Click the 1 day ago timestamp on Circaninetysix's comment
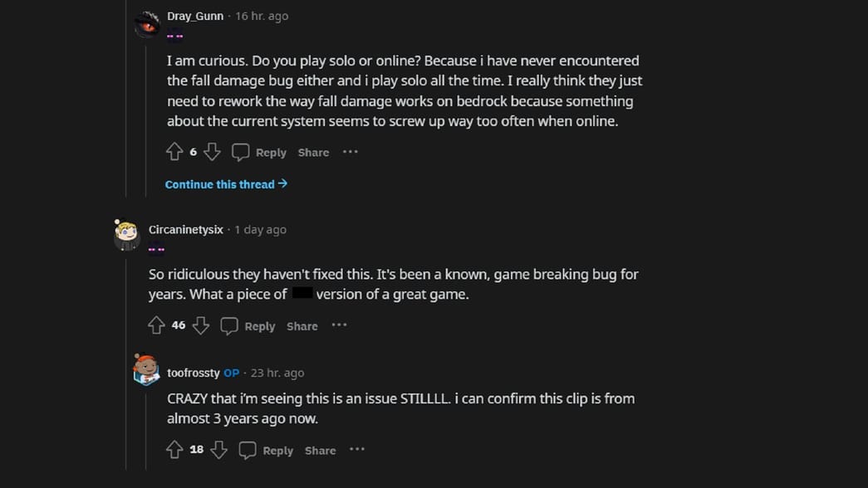This screenshot has height=488, width=868. tap(260, 229)
